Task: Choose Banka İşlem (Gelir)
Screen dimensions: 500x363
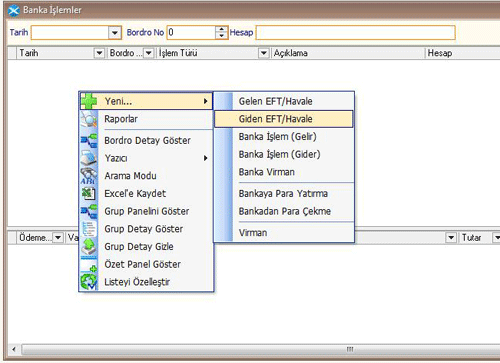Action: 284,137
